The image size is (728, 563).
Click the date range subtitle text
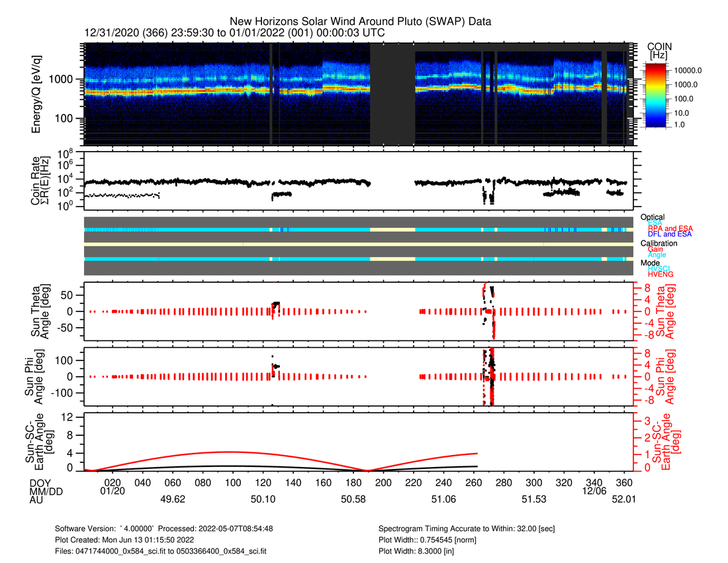[235, 32]
